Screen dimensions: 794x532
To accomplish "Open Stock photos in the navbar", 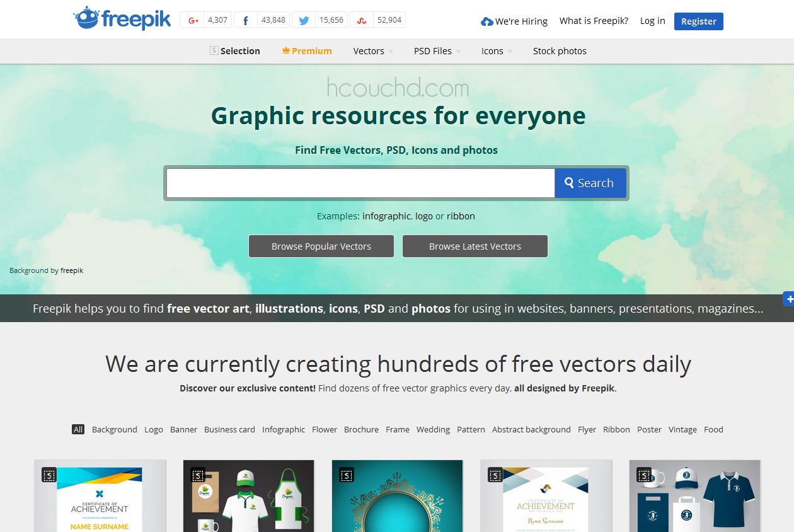I will (x=560, y=51).
